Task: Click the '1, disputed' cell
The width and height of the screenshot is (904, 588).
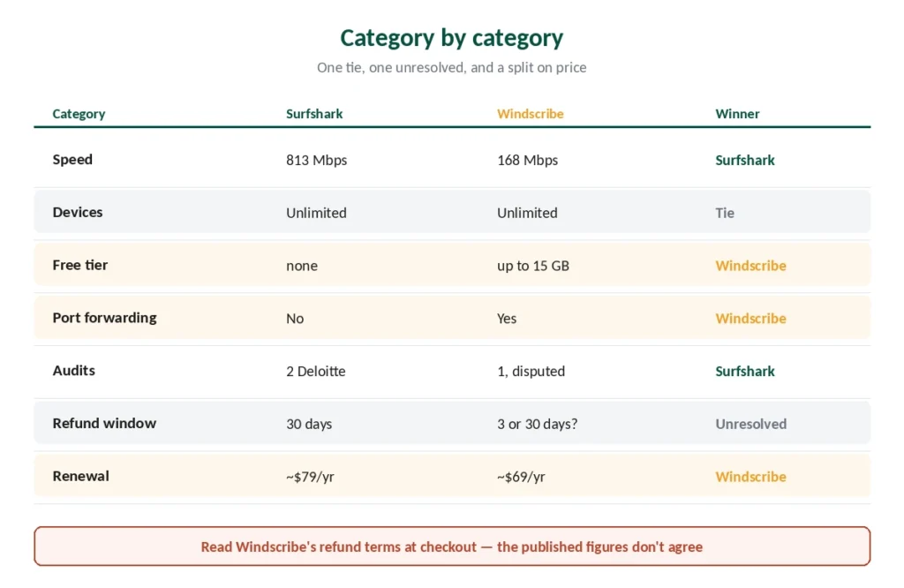Action: (531, 371)
